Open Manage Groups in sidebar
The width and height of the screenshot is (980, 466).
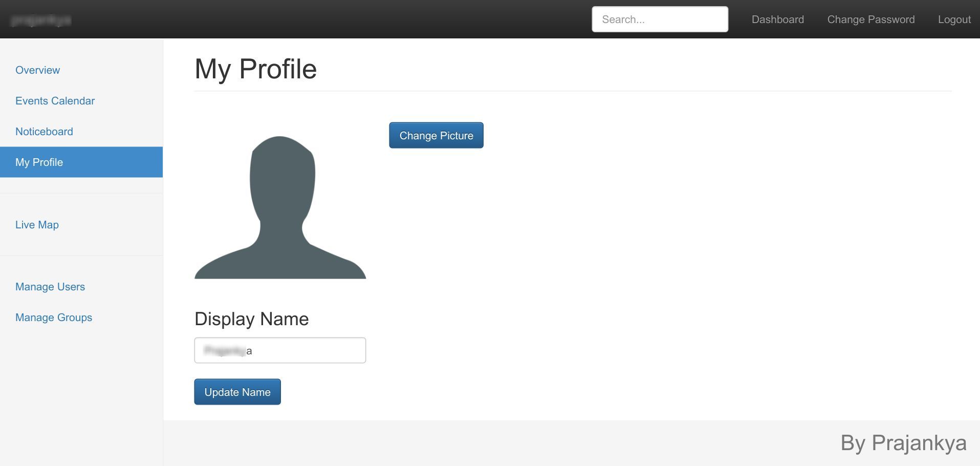pos(54,317)
